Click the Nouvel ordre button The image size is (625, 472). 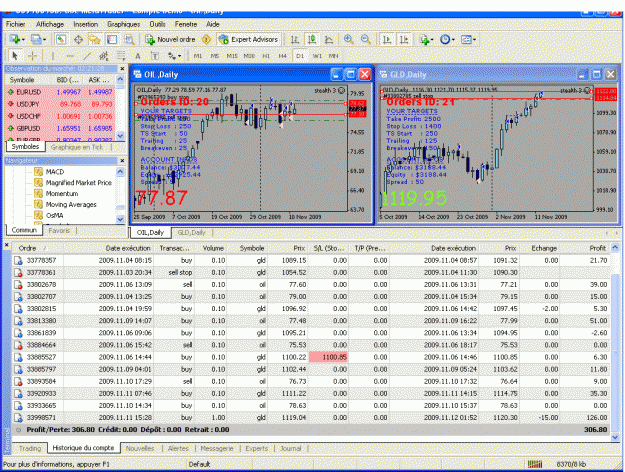tap(171, 39)
